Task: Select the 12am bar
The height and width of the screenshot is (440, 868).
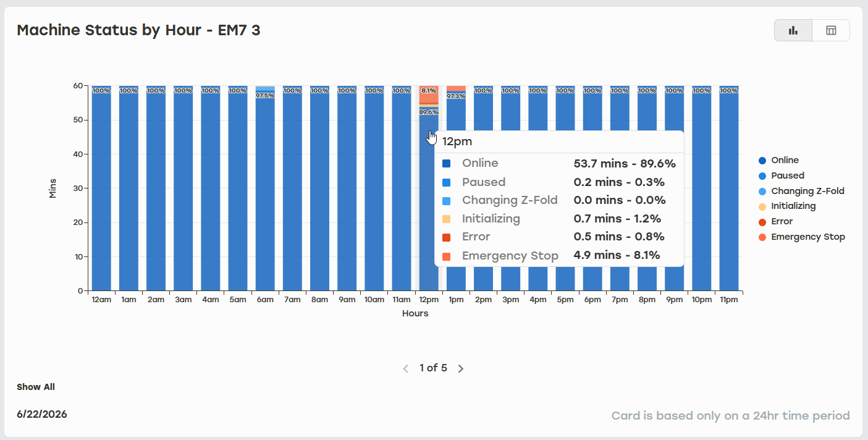Action: (x=101, y=188)
